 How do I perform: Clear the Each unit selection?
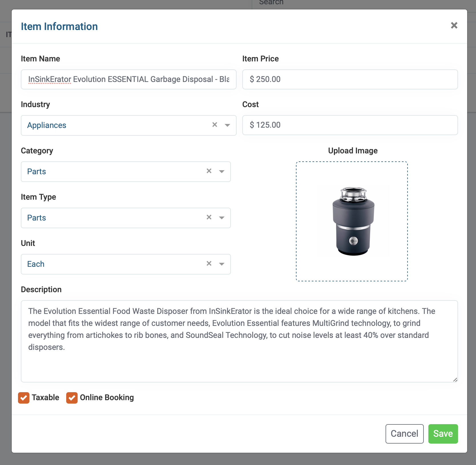click(209, 264)
